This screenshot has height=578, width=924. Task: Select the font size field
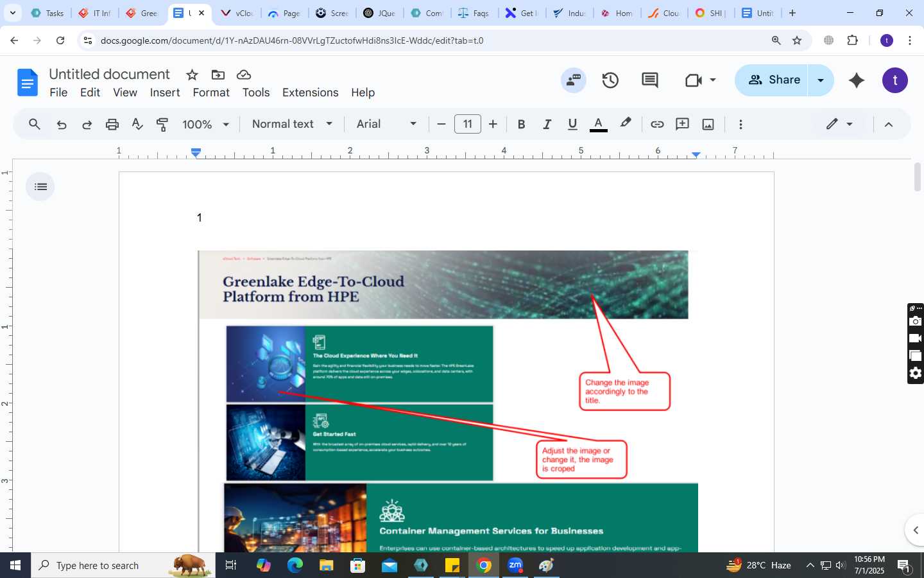(467, 124)
